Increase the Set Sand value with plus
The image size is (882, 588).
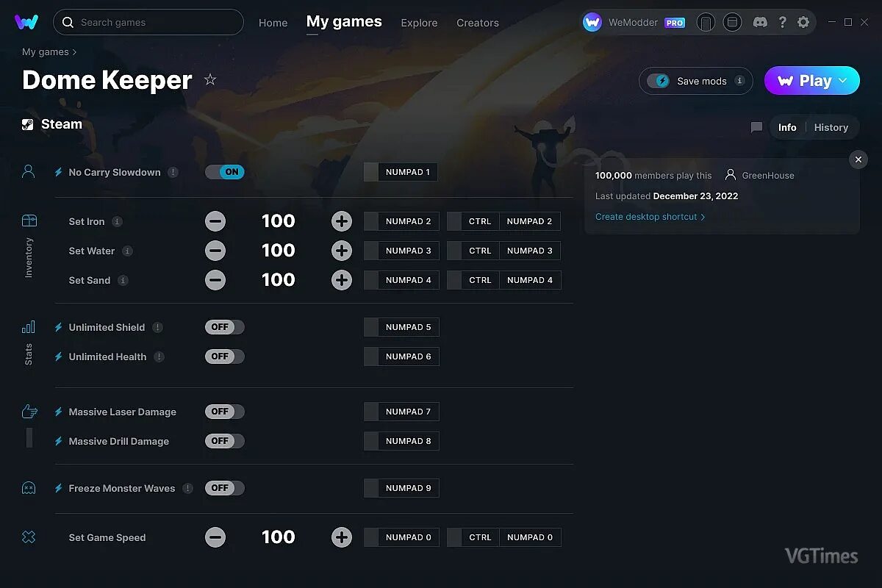[342, 280]
